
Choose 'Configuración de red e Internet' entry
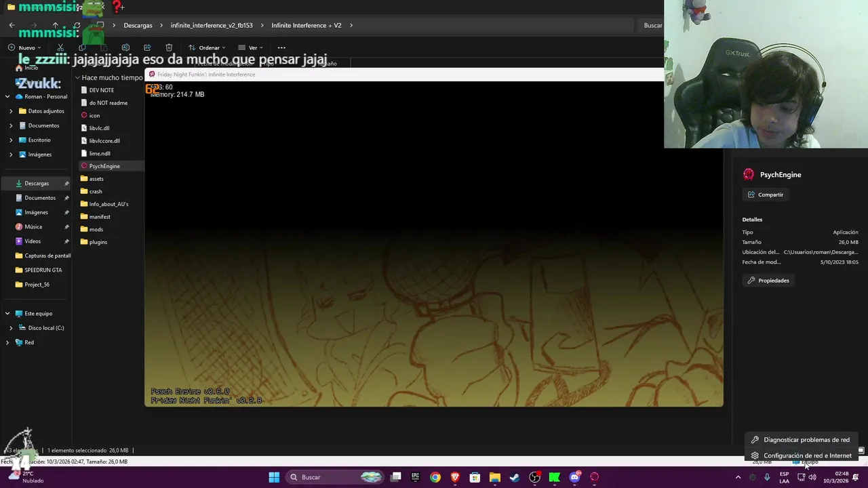(801, 455)
